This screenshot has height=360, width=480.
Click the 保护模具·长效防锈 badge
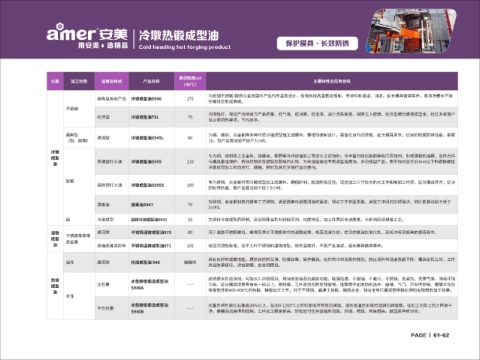coord(317,43)
